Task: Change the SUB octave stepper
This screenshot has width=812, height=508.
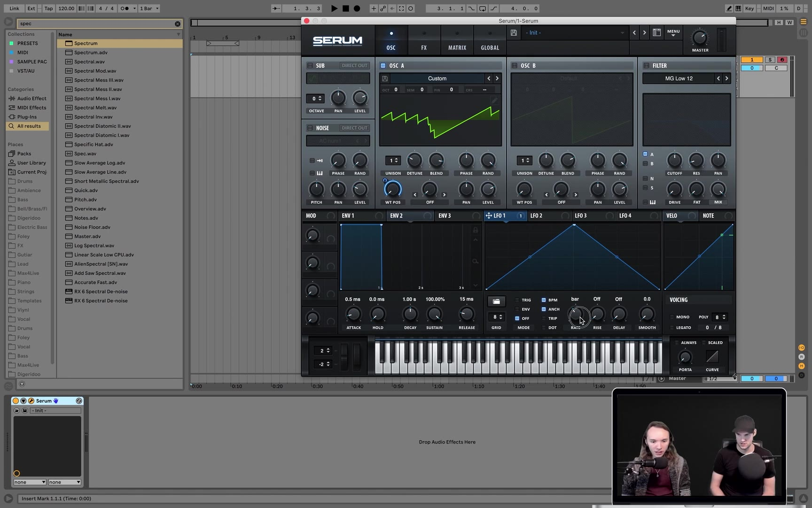Action: point(315,98)
